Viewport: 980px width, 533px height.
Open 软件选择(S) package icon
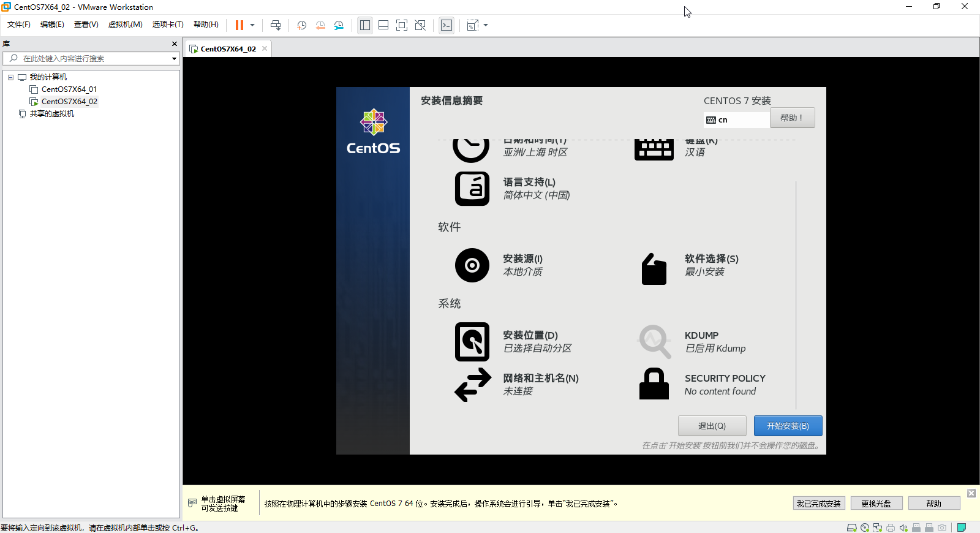click(654, 269)
